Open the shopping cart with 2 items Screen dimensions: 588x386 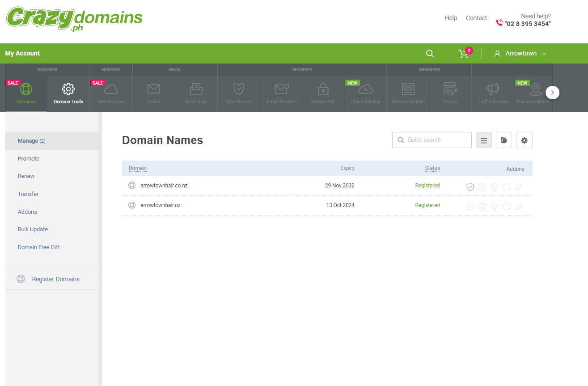tap(464, 53)
